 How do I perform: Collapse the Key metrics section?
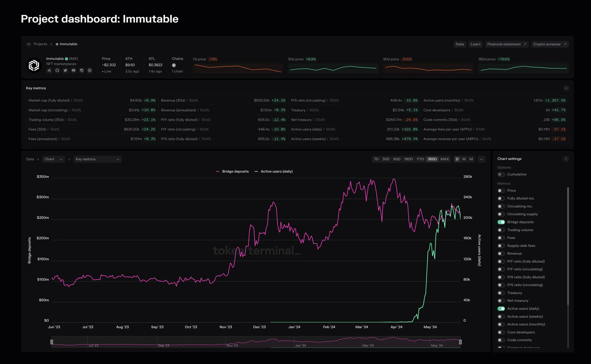pyautogui.click(x=566, y=88)
